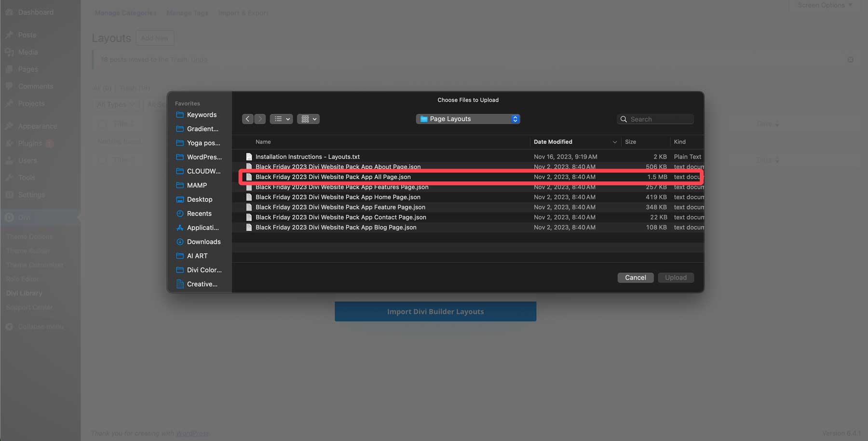Open the Page Layouts folder path dropdown
This screenshot has height=441, width=868.
click(x=468, y=119)
